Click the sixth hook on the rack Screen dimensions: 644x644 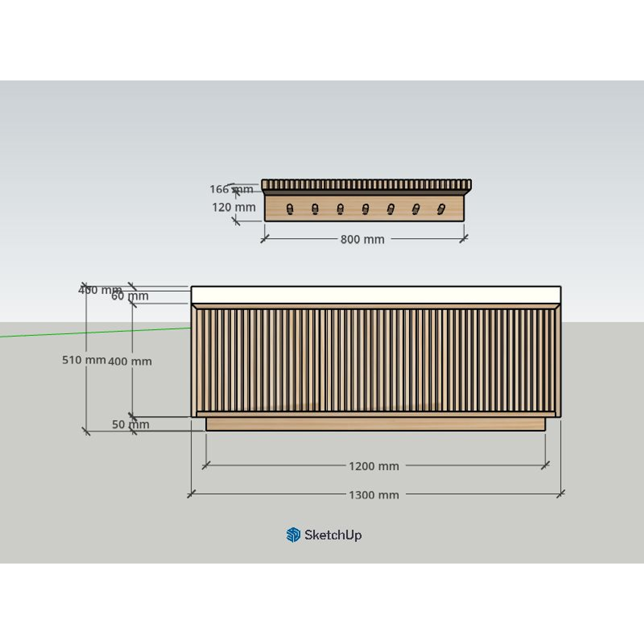pos(416,209)
